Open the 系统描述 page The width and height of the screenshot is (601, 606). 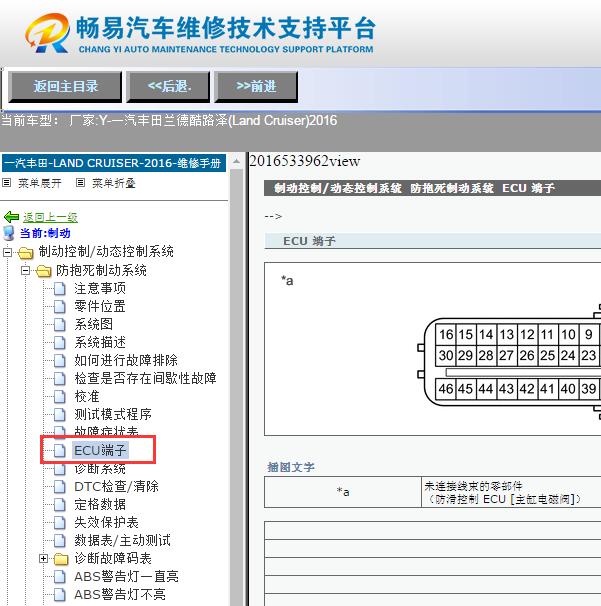click(x=100, y=342)
